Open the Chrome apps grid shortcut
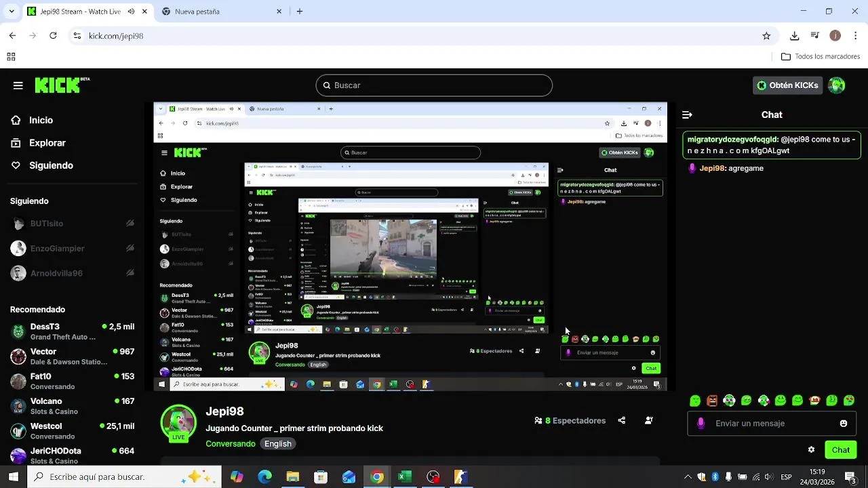This screenshot has height=488, width=868. click(11, 57)
